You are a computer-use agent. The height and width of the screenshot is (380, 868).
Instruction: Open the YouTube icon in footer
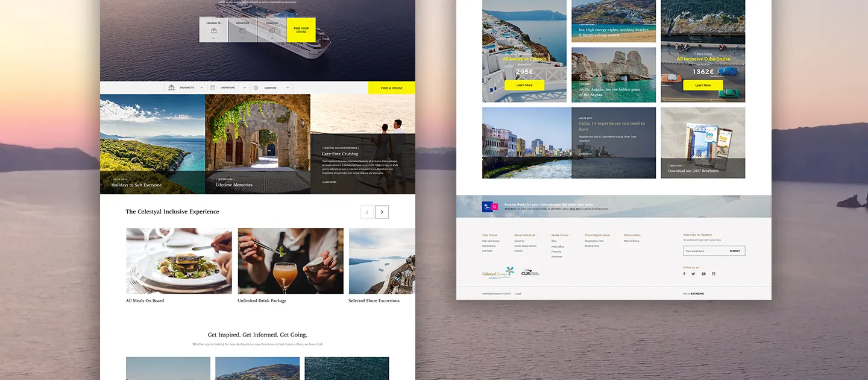pos(703,274)
